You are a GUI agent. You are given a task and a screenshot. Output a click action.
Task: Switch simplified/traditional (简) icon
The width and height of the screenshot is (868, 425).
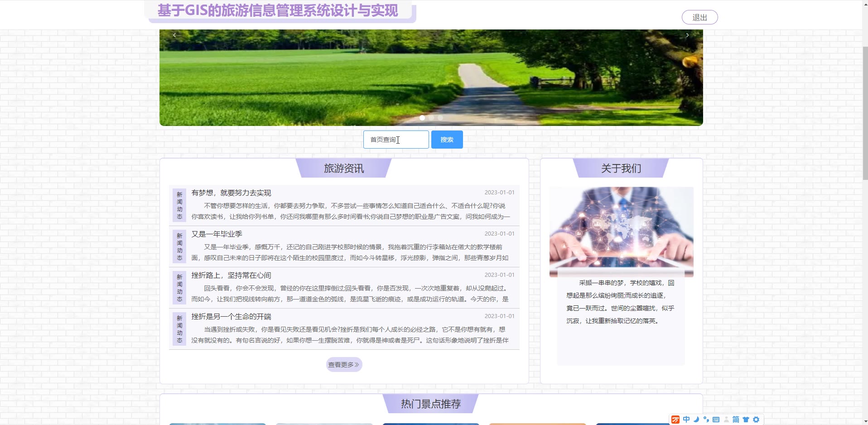(x=736, y=420)
